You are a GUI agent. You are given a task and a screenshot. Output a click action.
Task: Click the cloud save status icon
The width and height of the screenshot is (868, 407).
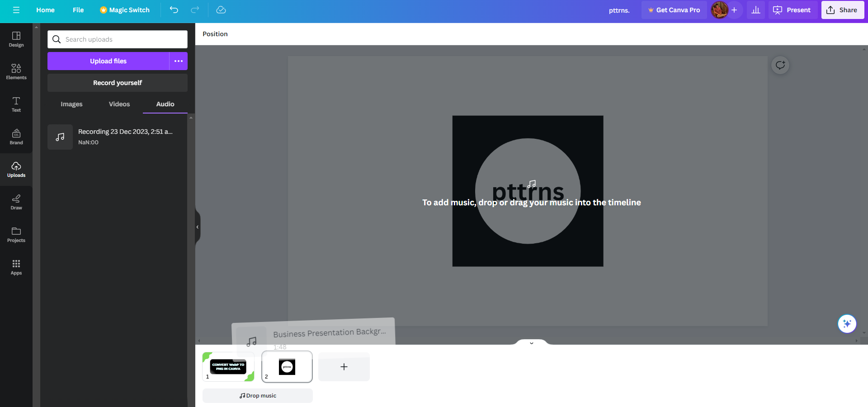click(x=221, y=10)
